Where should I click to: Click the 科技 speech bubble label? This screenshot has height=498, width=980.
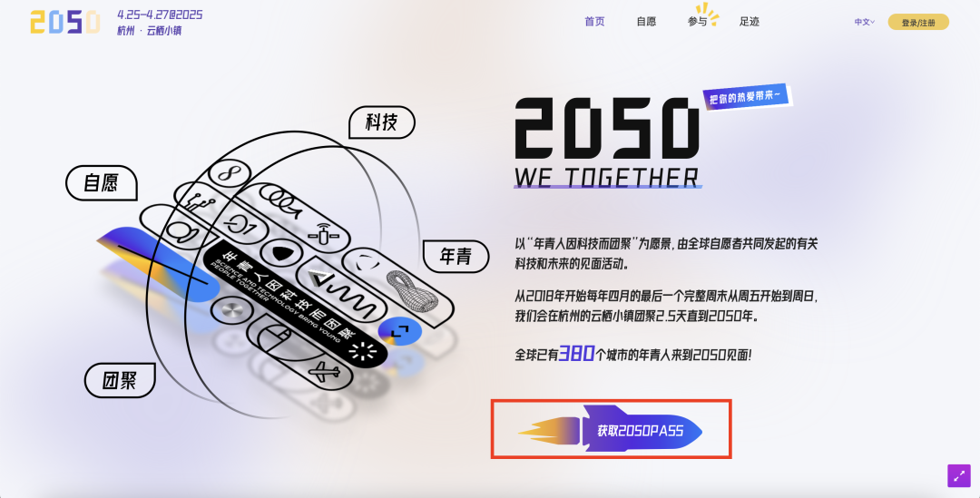pos(381,122)
